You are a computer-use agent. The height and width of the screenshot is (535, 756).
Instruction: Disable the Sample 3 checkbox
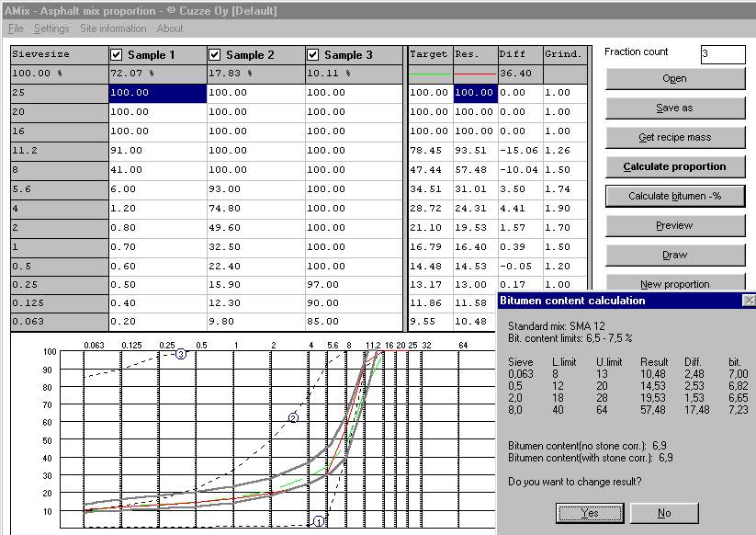313,55
